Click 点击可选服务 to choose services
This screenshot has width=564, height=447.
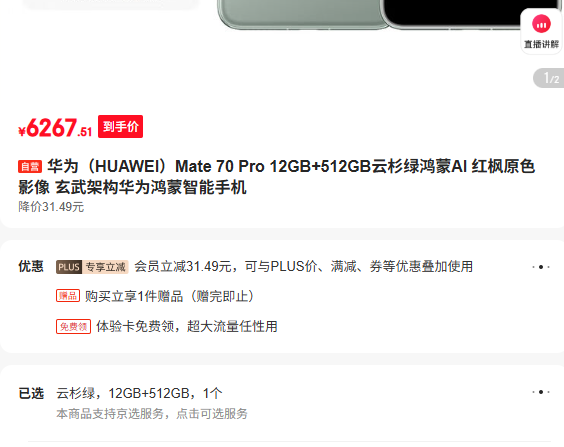(x=212, y=414)
